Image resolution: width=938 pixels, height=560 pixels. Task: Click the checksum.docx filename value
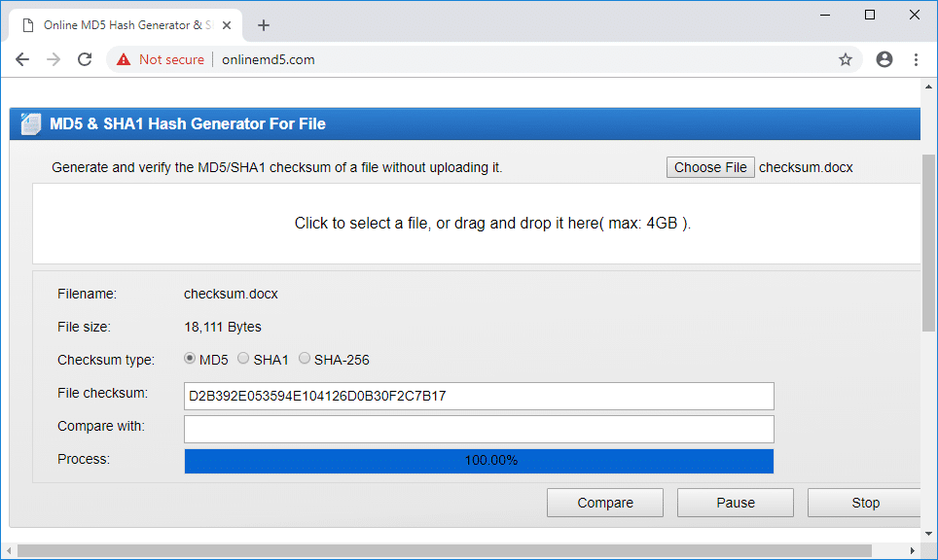click(231, 294)
